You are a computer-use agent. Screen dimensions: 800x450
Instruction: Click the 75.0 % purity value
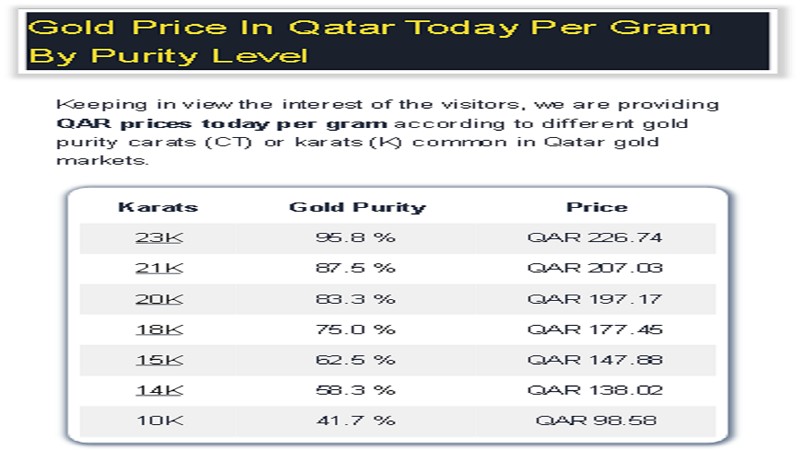[x=357, y=329]
